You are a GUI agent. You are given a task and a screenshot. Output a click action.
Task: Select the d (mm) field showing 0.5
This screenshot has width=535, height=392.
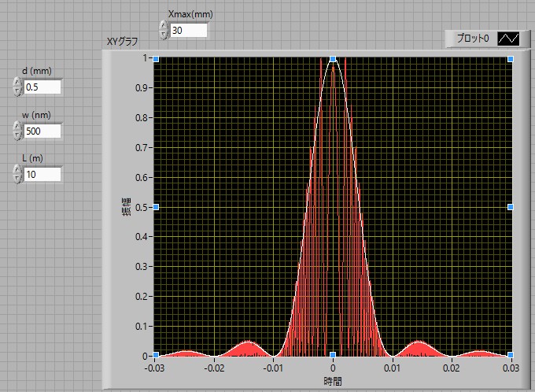(x=42, y=87)
